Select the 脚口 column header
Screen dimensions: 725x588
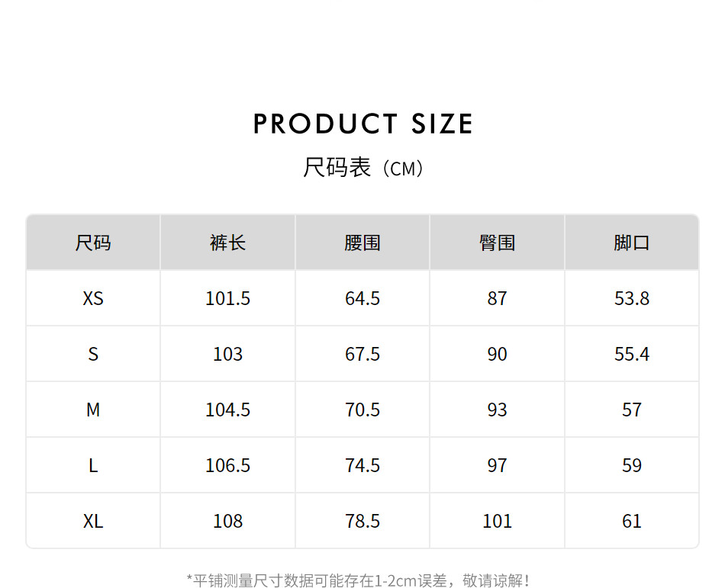tap(631, 243)
